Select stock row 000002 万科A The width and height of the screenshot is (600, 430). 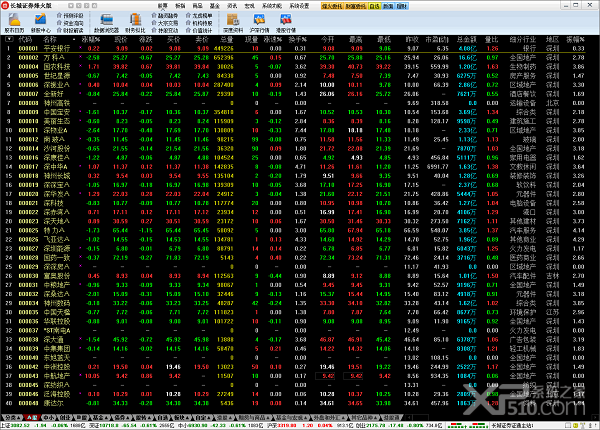[300, 57]
